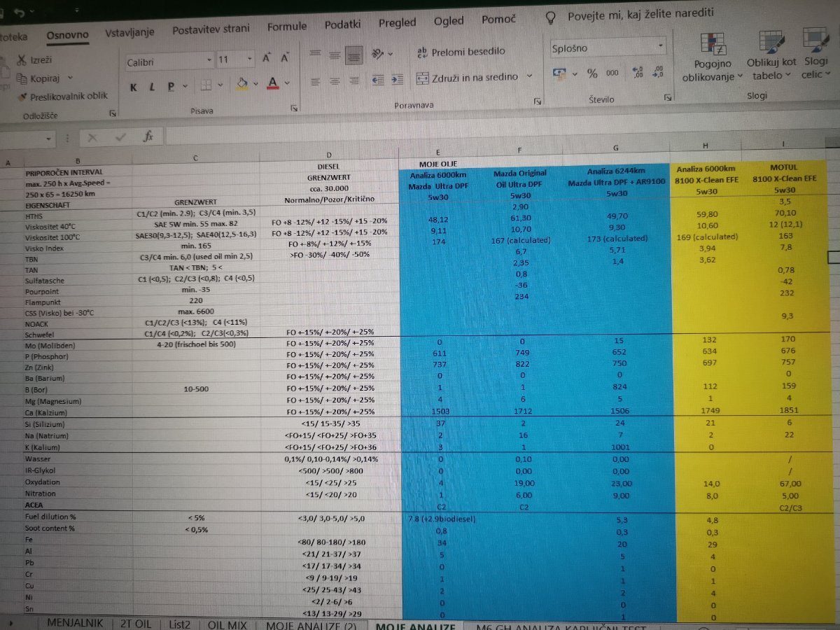Expand the underline style dropdown arrow

tap(185, 86)
